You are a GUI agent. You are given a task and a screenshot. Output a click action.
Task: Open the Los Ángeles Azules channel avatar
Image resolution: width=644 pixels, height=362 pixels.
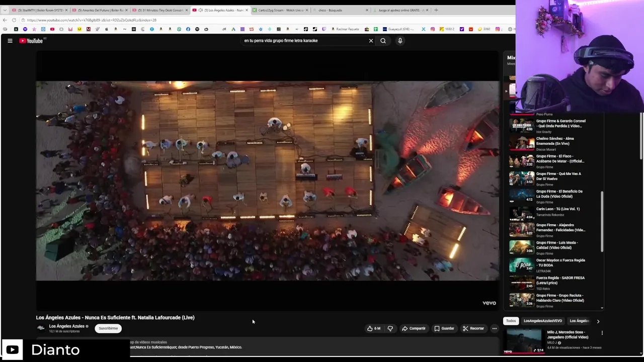41,328
